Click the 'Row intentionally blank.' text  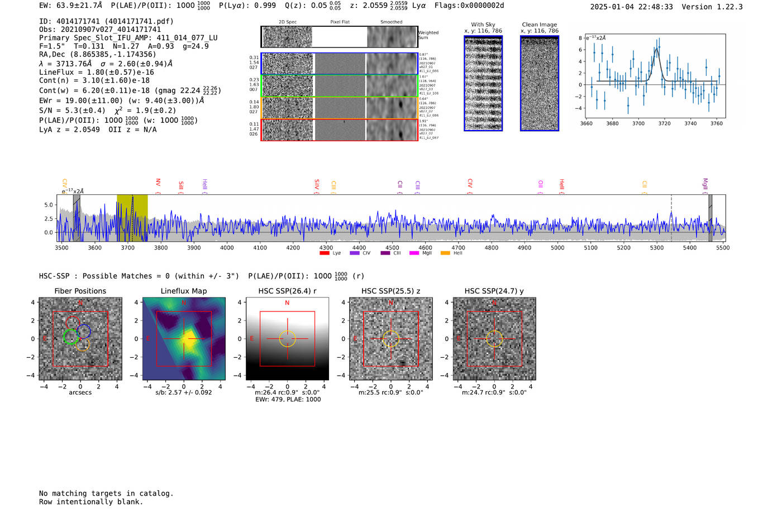(91, 502)
